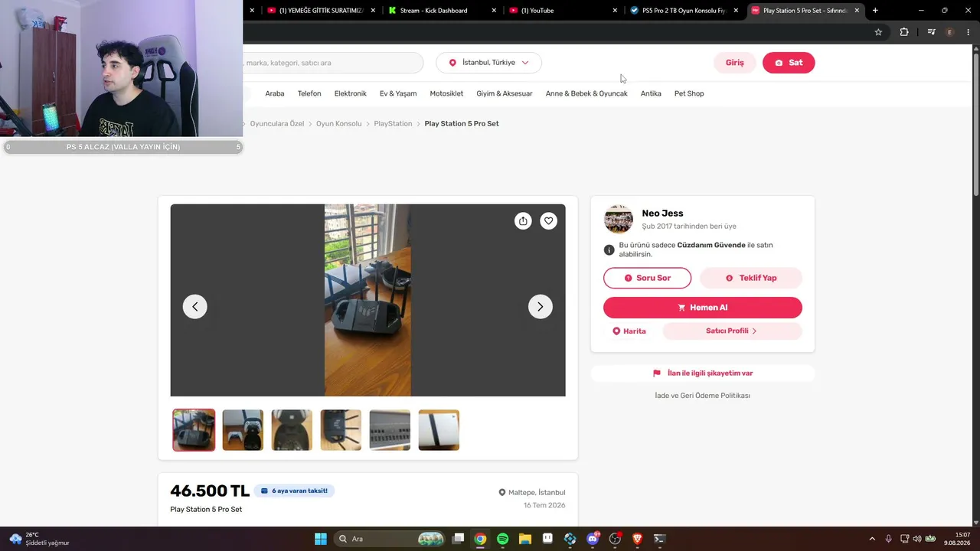Select the fifth product thumbnail
Image resolution: width=980 pixels, height=551 pixels.
pos(390,430)
